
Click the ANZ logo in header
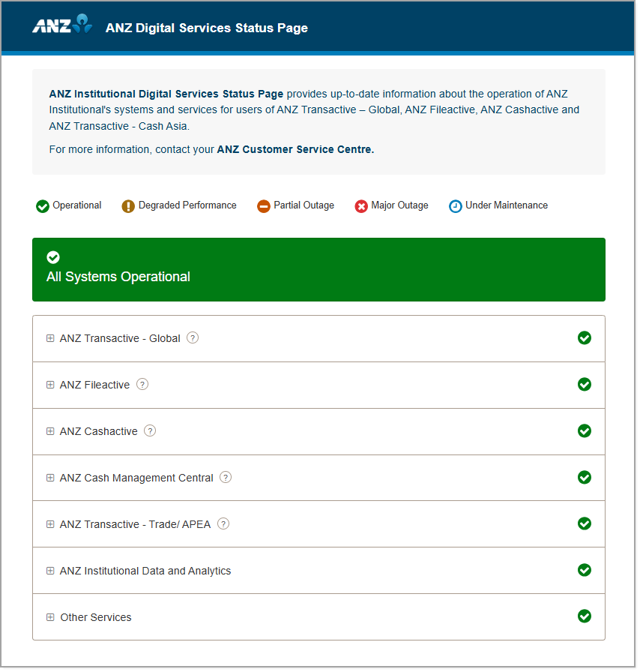(62, 25)
